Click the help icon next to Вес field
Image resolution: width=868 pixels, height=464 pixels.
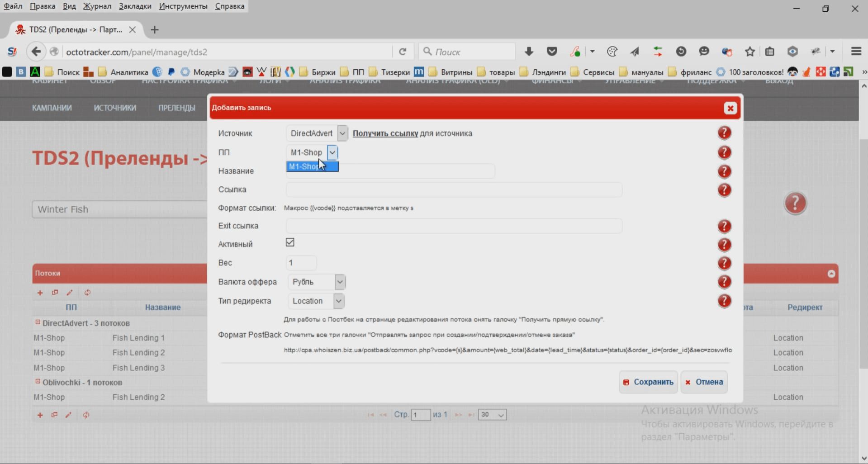tap(724, 263)
